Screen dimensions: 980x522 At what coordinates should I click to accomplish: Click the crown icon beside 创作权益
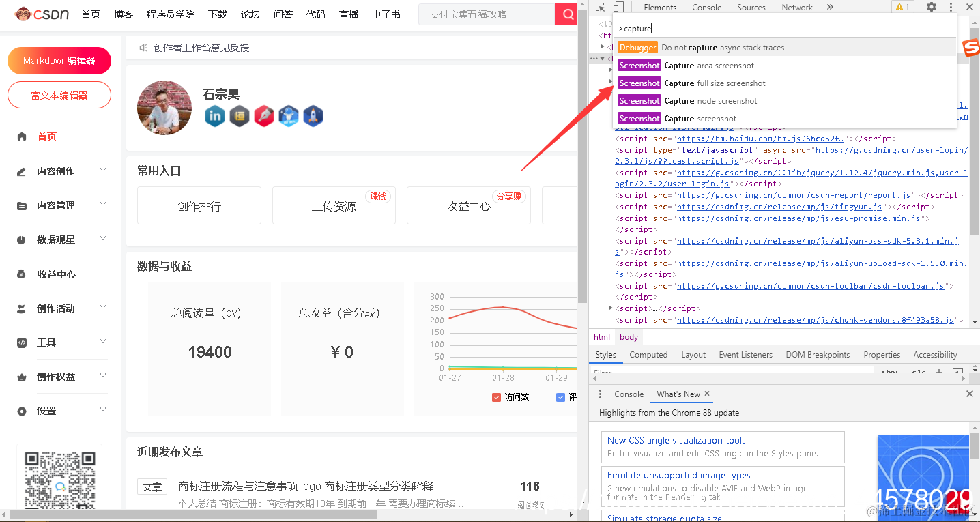22,377
